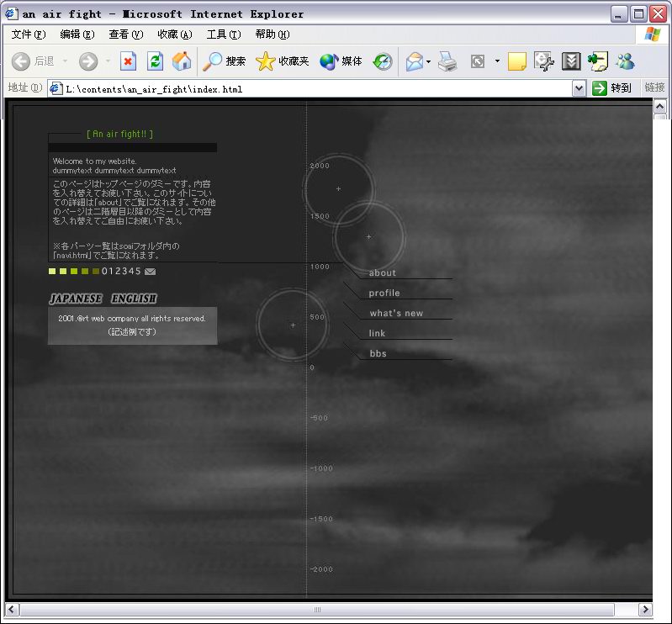The image size is (672, 624).
Task: Switch the site language to ENGLISH
Action: 134,299
